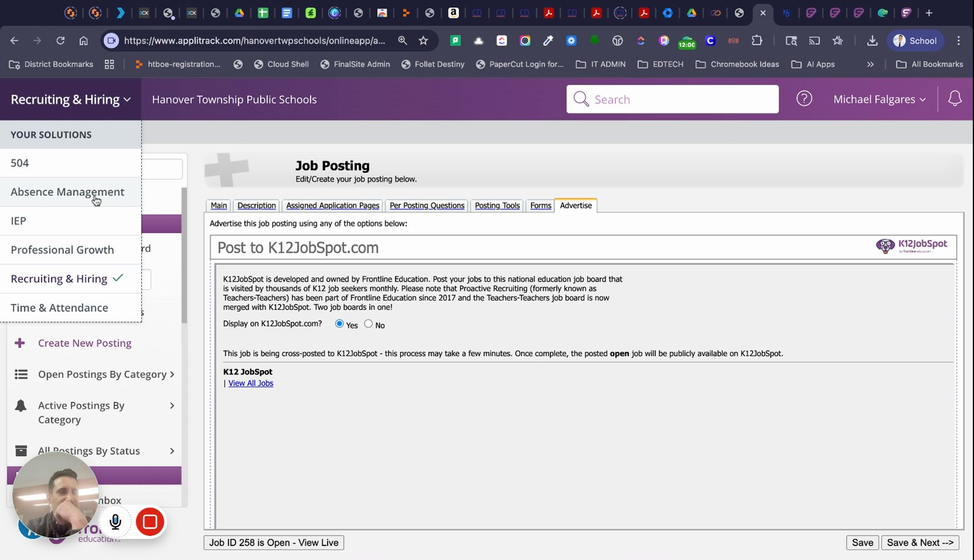This screenshot has width=974, height=560.
Task: Open the View All Jobs link
Action: (x=251, y=383)
